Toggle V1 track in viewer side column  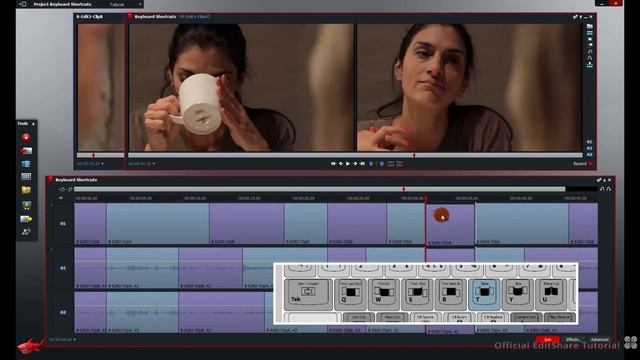(x=589, y=142)
